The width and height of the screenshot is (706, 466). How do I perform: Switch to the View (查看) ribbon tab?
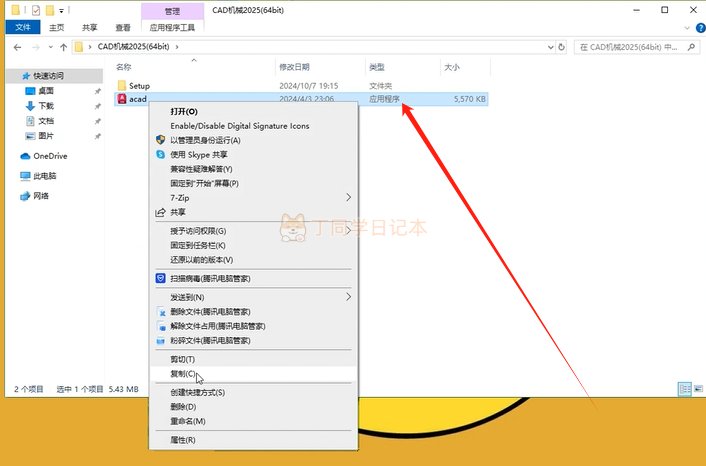coord(123,27)
